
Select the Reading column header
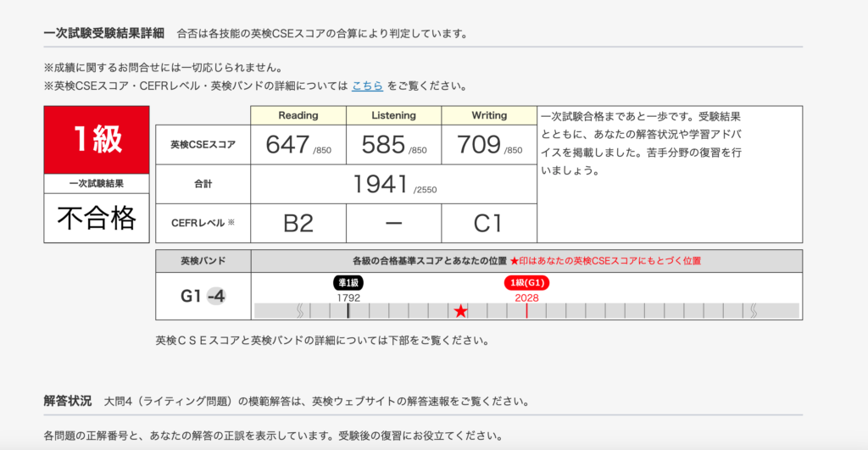click(298, 115)
